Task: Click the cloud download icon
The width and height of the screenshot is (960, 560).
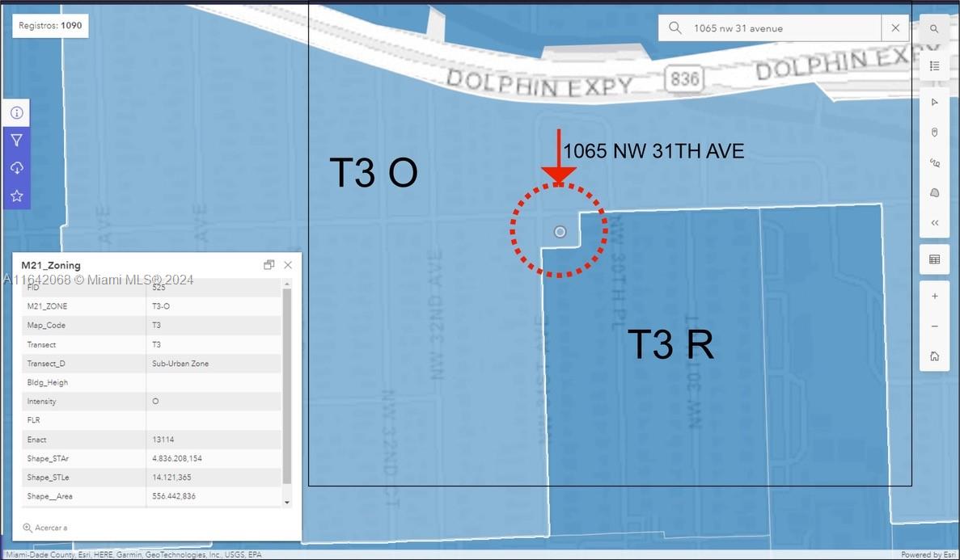Action: 16,168
